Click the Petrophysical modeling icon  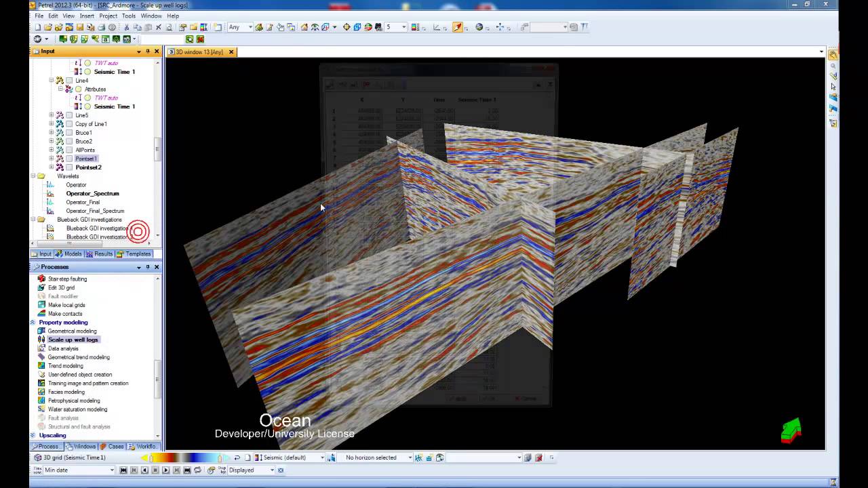pos(41,401)
